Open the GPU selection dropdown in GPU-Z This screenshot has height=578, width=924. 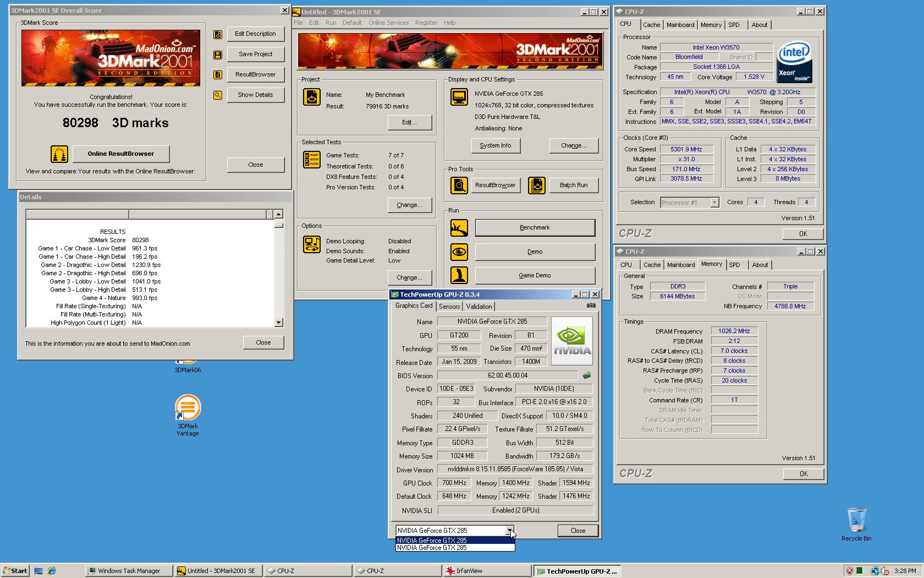(x=510, y=531)
